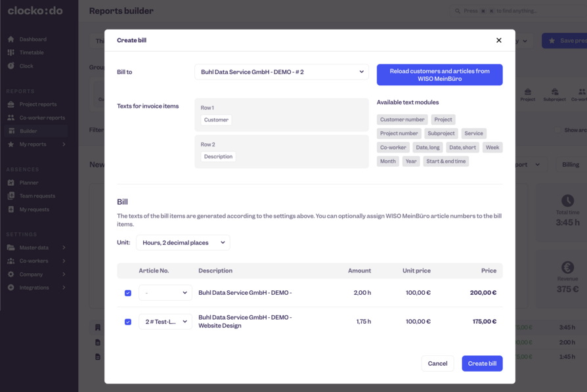Click the Create bill button
587x392 pixels.
point(482,364)
